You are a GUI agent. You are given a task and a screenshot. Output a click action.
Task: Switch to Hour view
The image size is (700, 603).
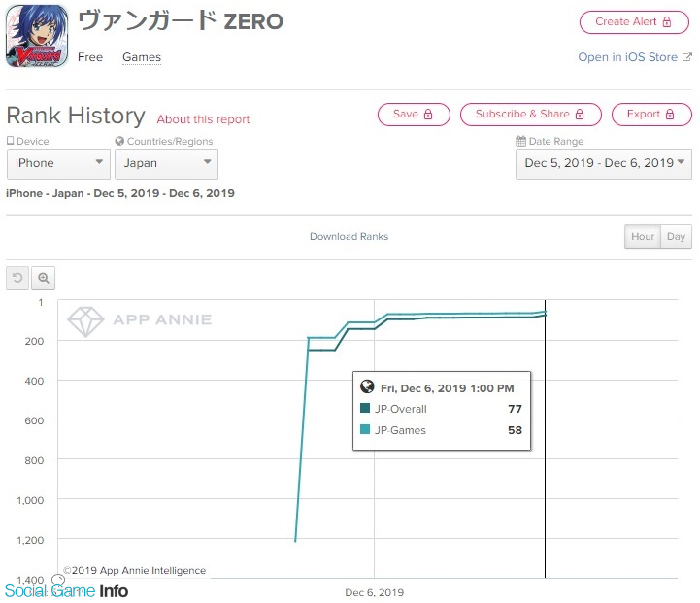point(643,237)
